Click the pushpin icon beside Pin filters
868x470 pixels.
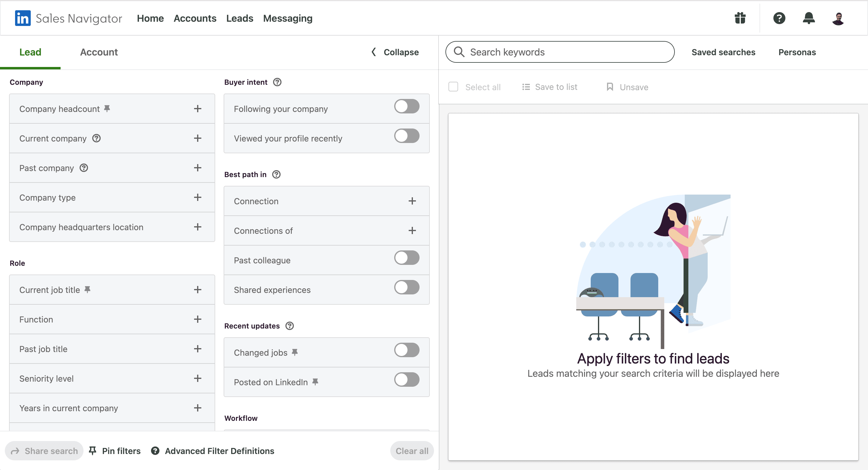tap(92, 451)
